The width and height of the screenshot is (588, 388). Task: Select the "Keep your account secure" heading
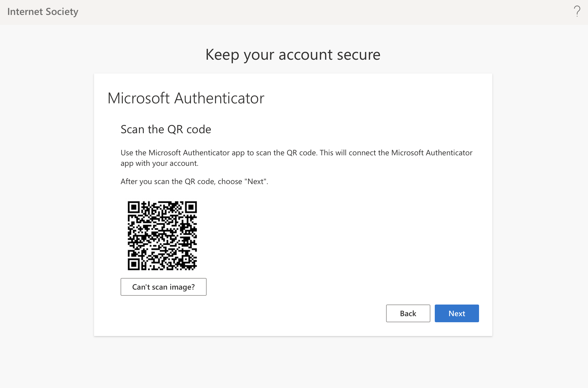coord(293,54)
